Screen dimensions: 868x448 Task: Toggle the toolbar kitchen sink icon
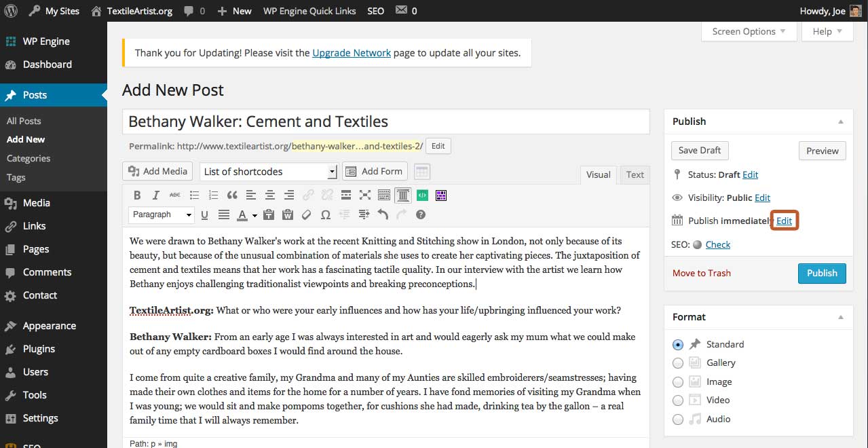pyautogui.click(x=384, y=195)
